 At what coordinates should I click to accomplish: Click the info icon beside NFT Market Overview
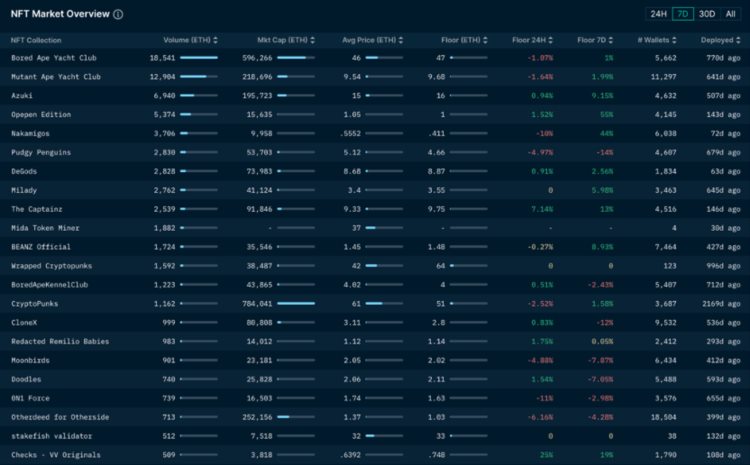[x=119, y=15]
